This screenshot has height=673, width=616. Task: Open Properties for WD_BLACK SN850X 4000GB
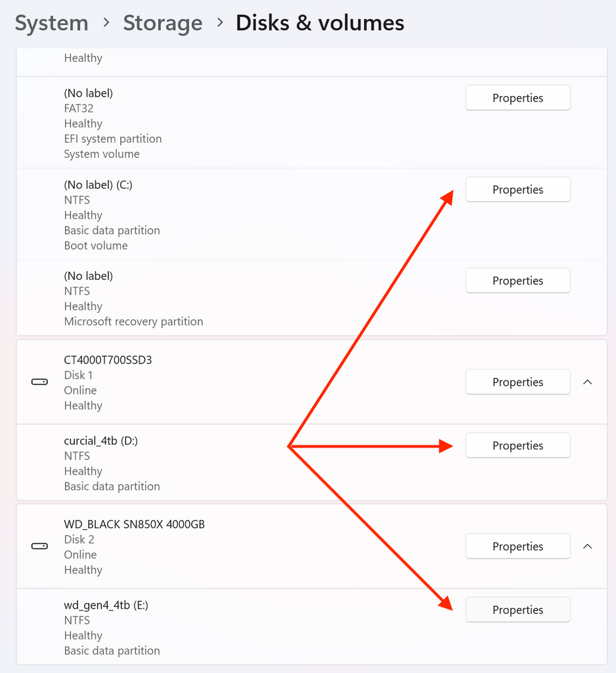tap(517, 546)
